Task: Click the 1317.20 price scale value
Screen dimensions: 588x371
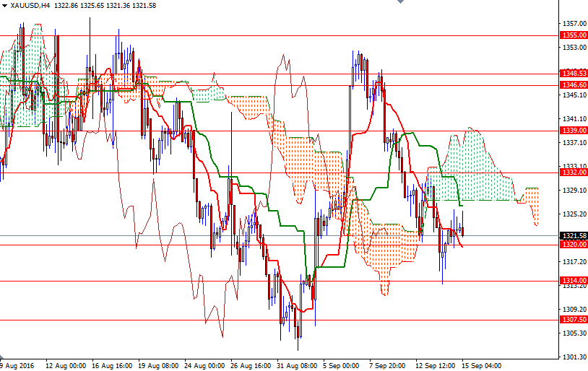Action: (x=574, y=261)
